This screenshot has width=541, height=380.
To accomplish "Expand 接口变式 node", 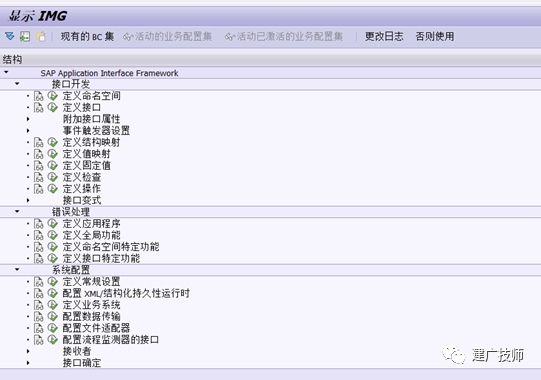I will [x=28, y=200].
